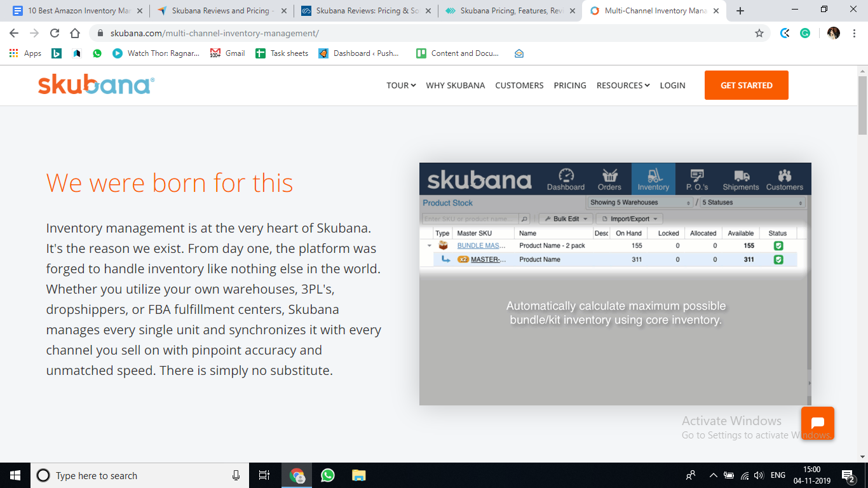Screen dimensions: 868x488
Task: Open File Explorer from the taskbar
Action: (359, 475)
